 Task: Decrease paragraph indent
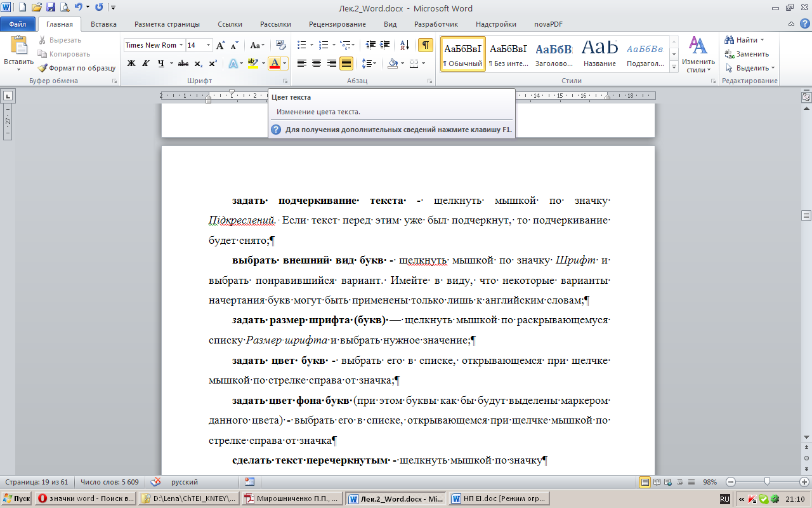370,45
